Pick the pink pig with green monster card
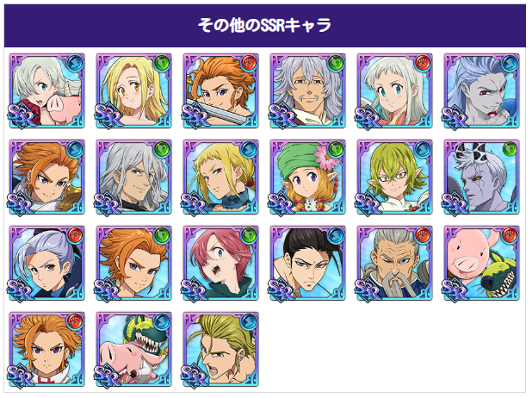 [481, 264]
